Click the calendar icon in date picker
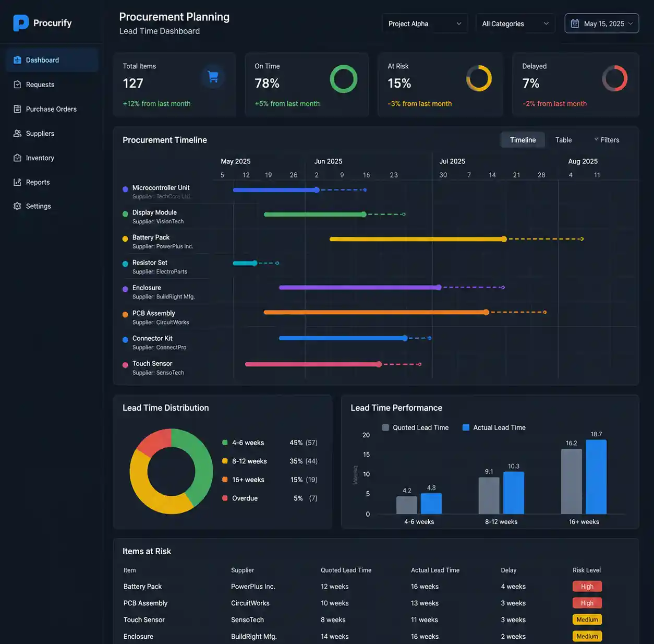 click(575, 23)
